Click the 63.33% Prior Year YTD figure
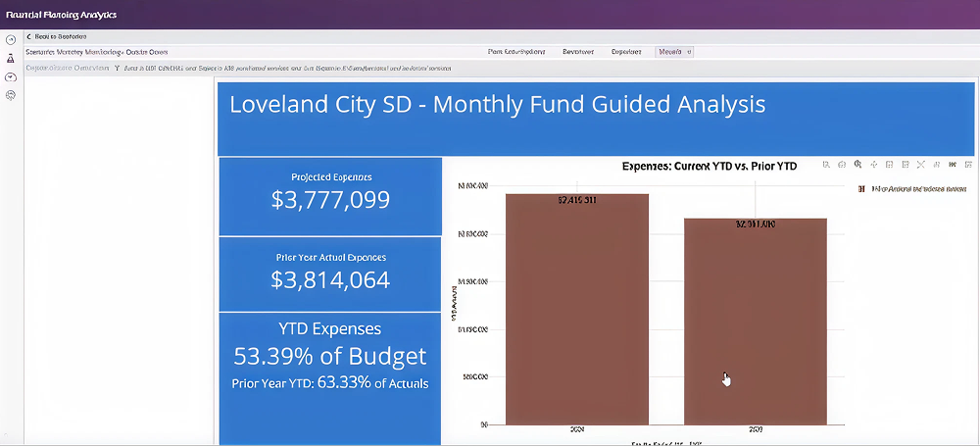980x447 pixels. pyautogui.click(x=344, y=382)
